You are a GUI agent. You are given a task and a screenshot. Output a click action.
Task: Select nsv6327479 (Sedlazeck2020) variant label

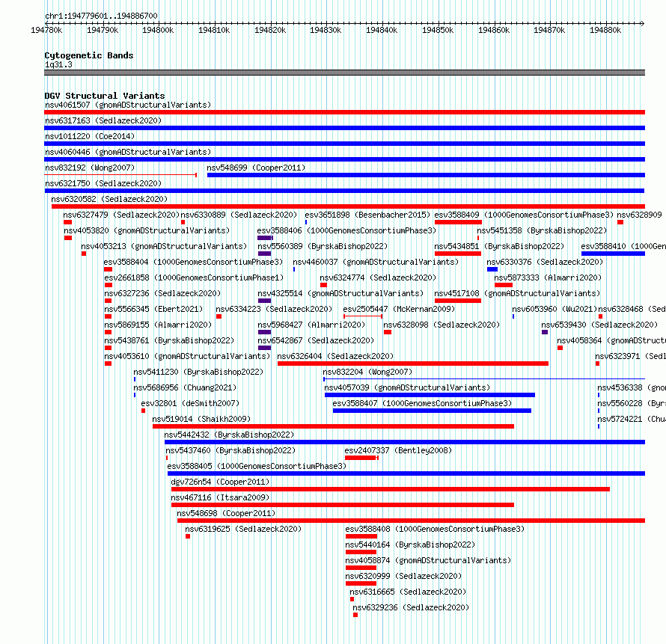pyautogui.click(x=121, y=215)
